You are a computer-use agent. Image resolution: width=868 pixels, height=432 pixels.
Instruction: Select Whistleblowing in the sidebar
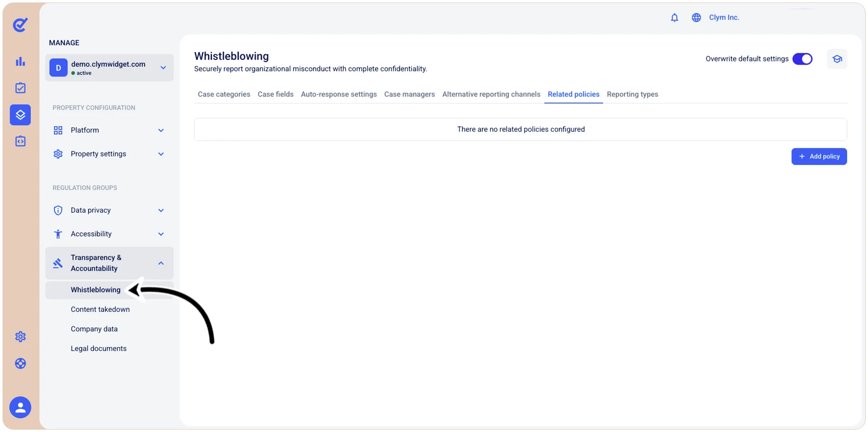(x=96, y=290)
